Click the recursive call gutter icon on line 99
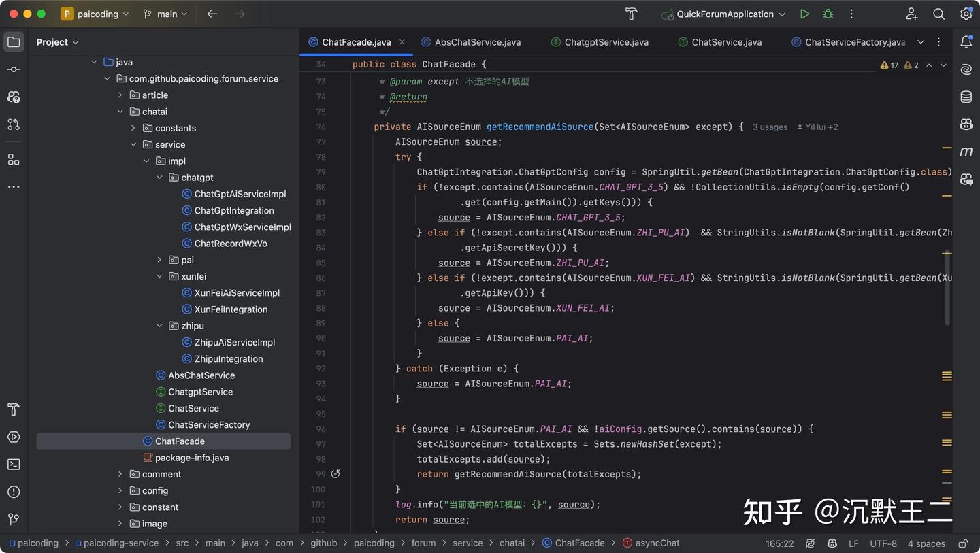Screen dimensions: 980x553 [336, 474]
